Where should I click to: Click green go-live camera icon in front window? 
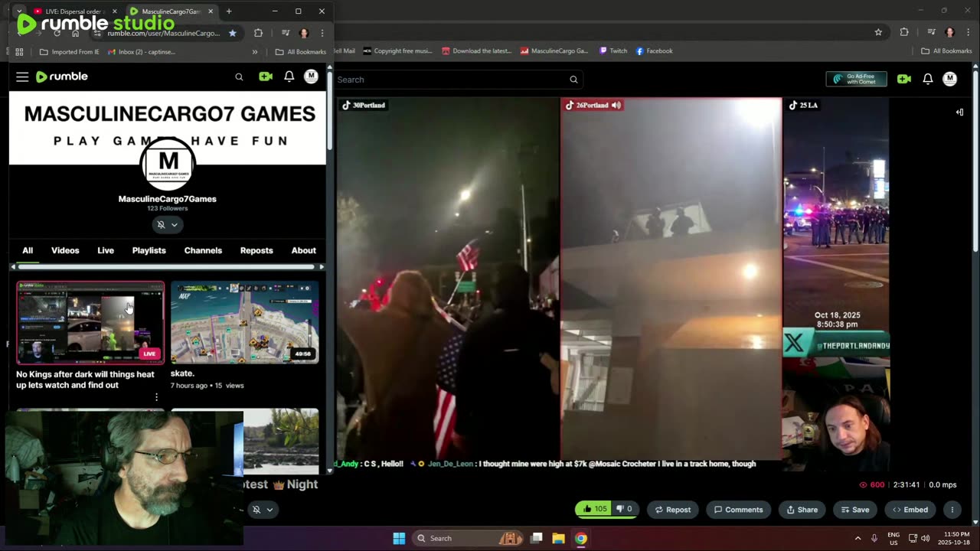[x=265, y=77]
